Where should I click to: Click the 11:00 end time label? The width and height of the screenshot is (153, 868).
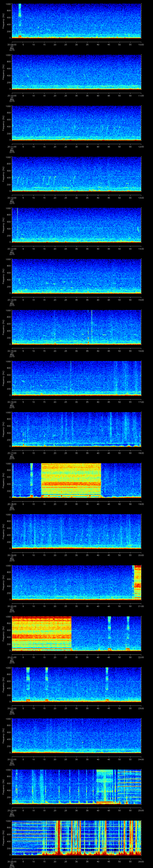pyautogui.click(x=141, y=96)
